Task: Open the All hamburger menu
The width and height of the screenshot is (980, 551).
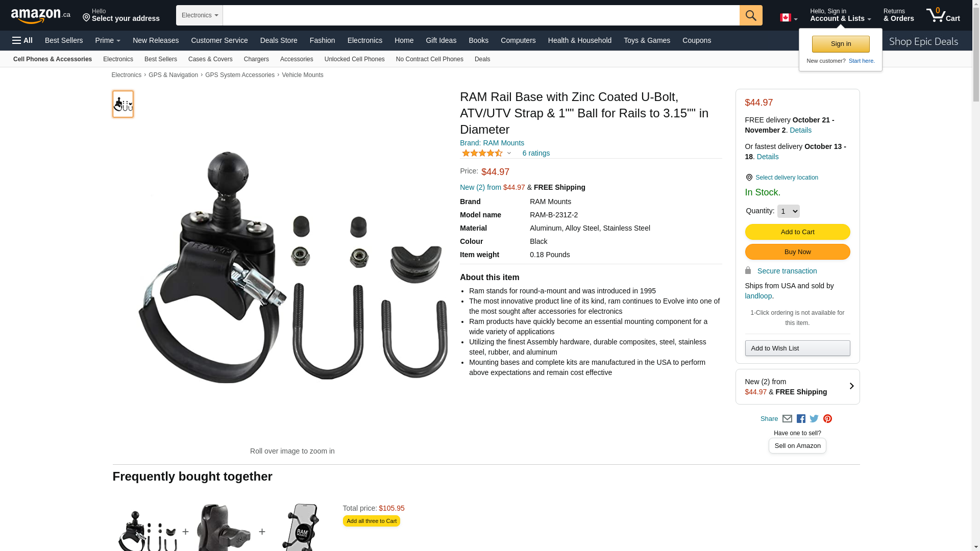Action: coord(22,40)
